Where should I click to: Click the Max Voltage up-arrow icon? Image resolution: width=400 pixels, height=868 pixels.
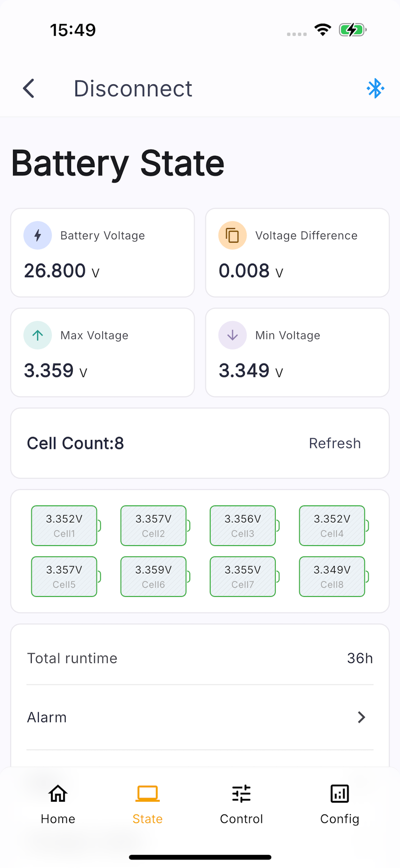click(37, 335)
